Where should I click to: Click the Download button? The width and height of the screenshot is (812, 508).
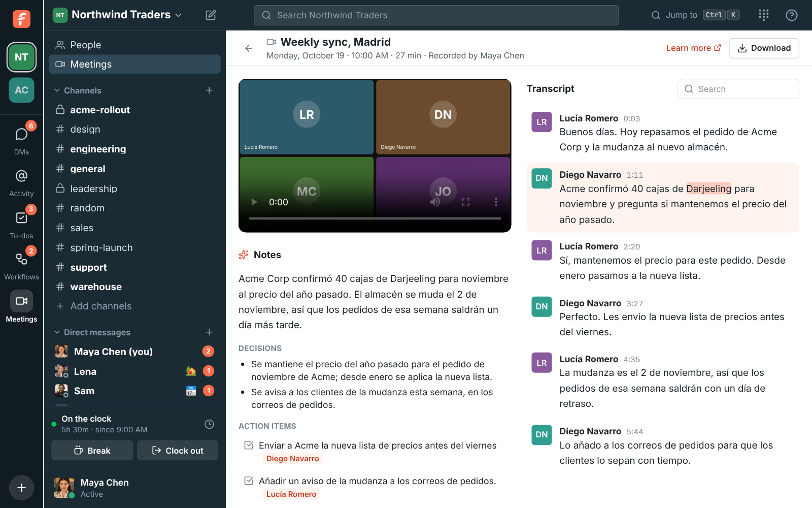click(x=764, y=48)
